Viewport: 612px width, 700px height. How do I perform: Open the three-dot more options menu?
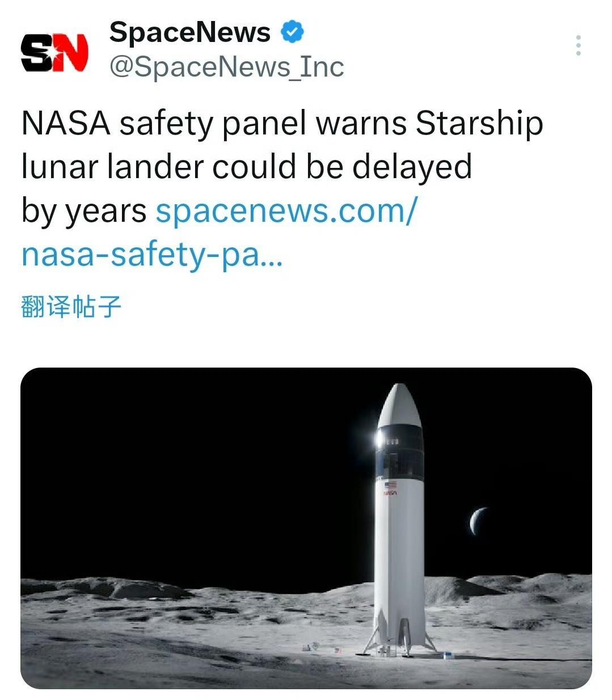[x=578, y=45]
